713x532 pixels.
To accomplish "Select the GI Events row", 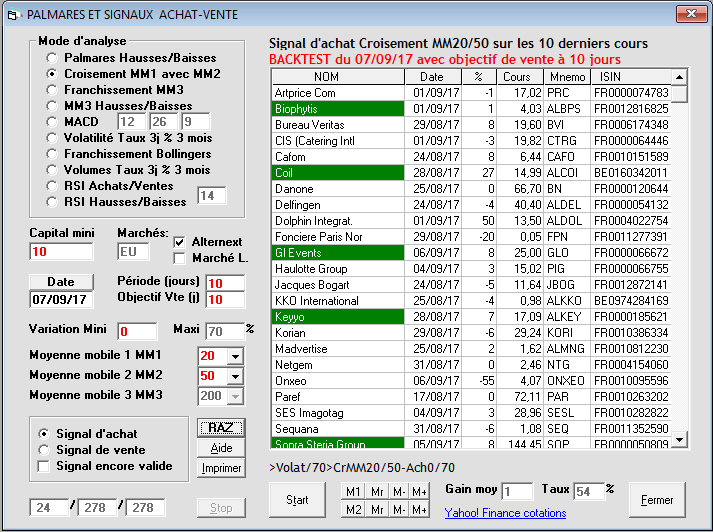I will (472, 253).
